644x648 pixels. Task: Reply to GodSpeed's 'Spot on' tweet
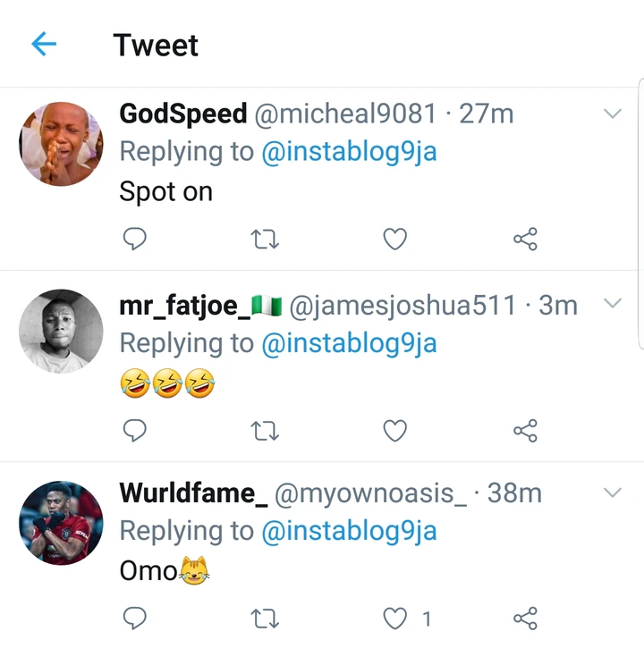133,239
